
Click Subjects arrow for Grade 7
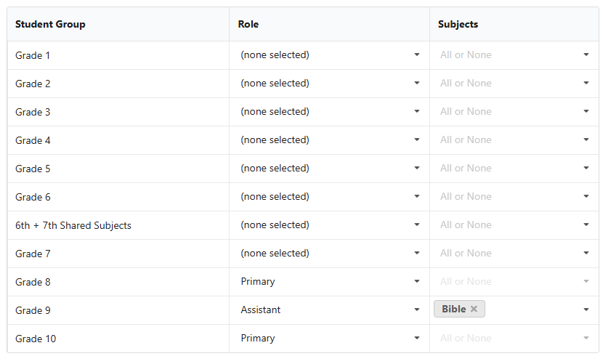tap(586, 253)
